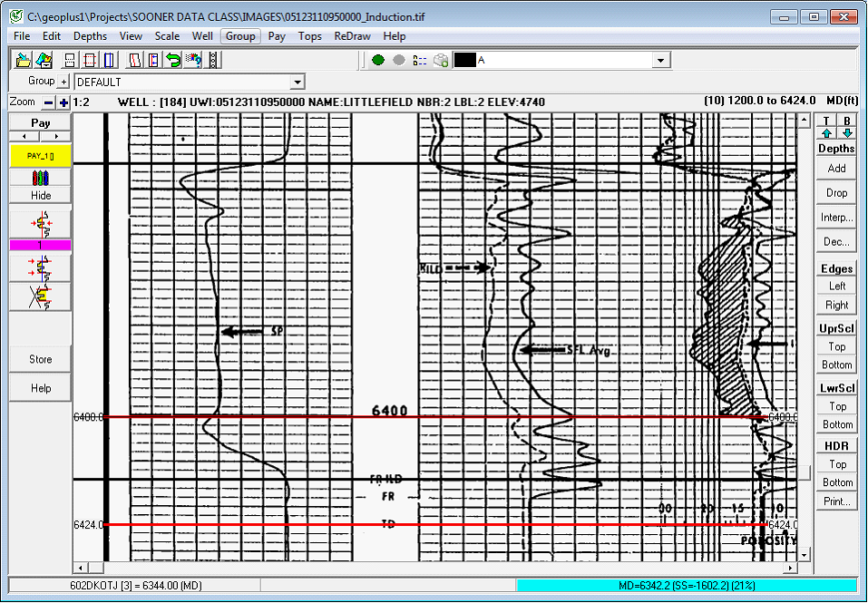Click the context help question-mark icon
Viewport: 868px width, 603px height.
pyautogui.click(x=194, y=61)
